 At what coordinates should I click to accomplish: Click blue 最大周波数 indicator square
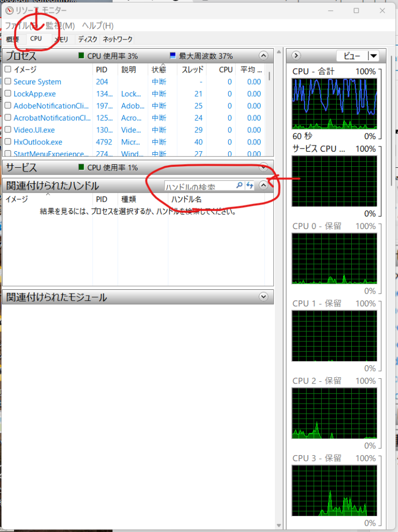pyautogui.click(x=173, y=56)
